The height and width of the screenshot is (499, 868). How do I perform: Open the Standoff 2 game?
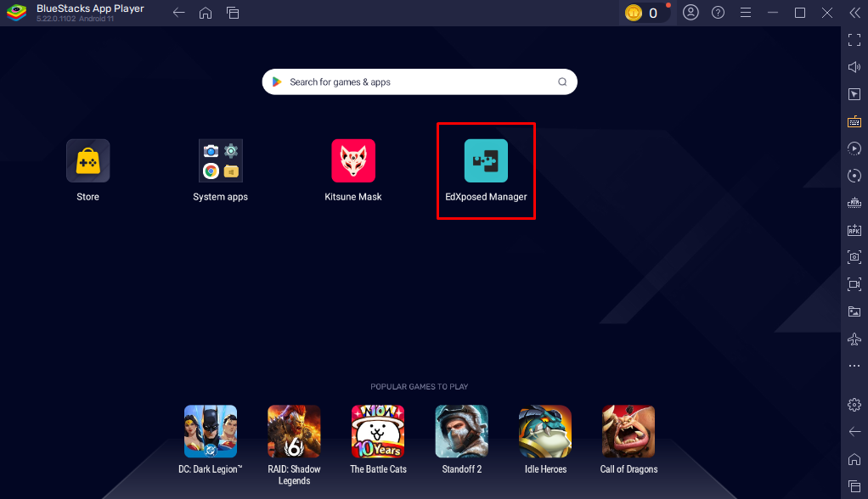tap(462, 431)
